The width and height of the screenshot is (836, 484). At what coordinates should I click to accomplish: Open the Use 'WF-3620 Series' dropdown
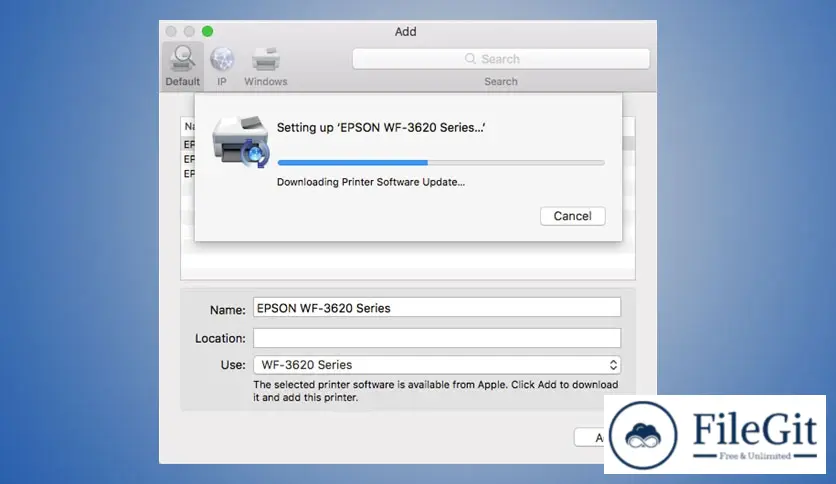(x=437, y=365)
